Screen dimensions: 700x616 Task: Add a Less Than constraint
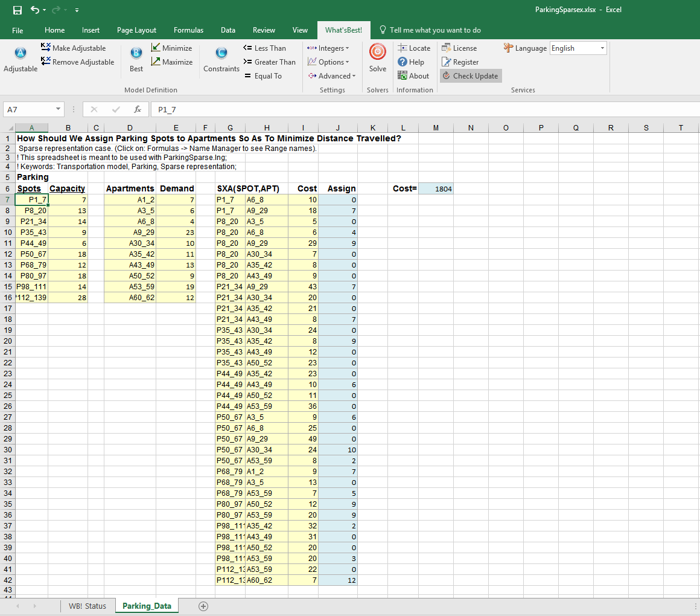[264, 48]
